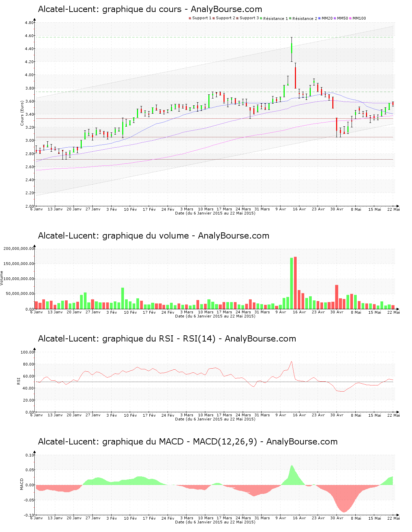Click the highest candlestick in the price chart

pyautogui.click(x=291, y=48)
